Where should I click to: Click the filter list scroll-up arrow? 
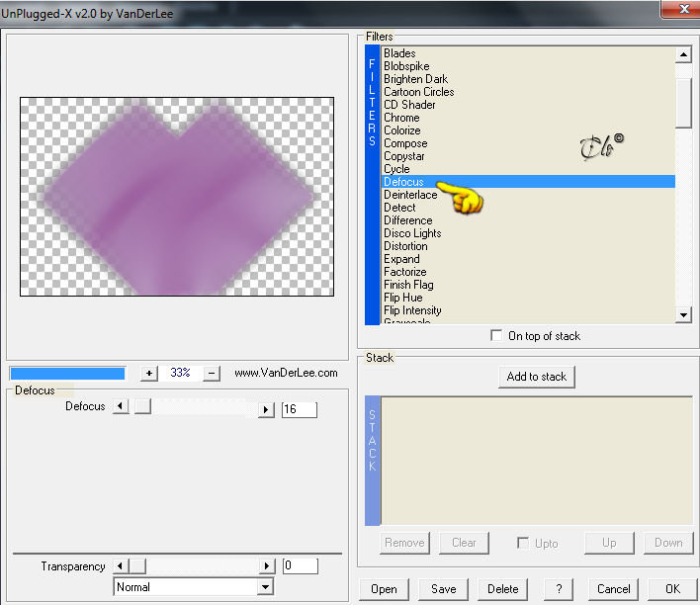point(683,55)
